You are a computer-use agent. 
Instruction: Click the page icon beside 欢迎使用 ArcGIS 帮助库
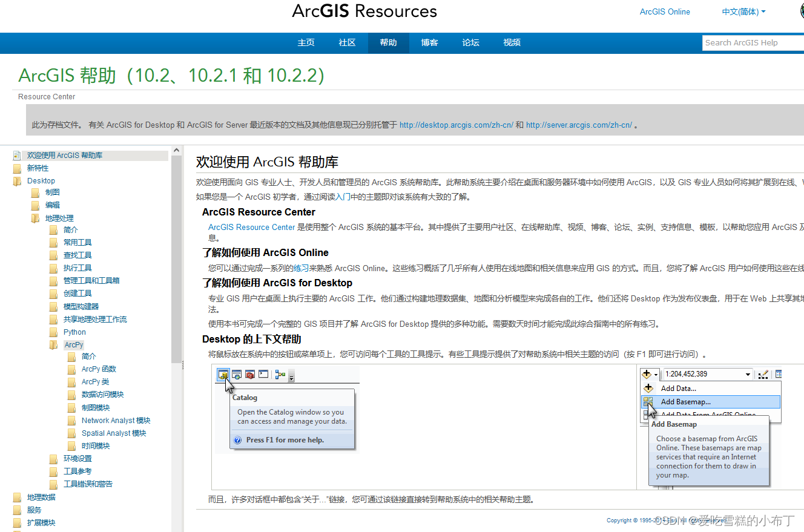(17, 156)
